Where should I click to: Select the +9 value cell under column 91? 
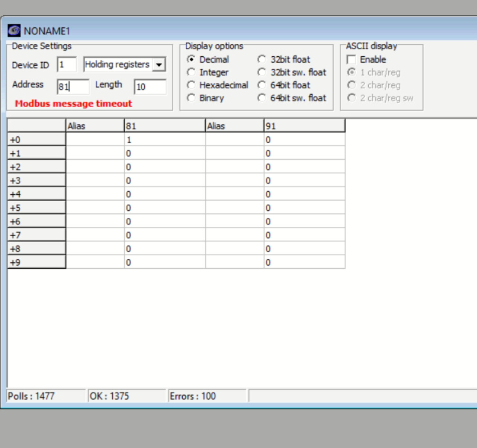[x=304, y=262]
